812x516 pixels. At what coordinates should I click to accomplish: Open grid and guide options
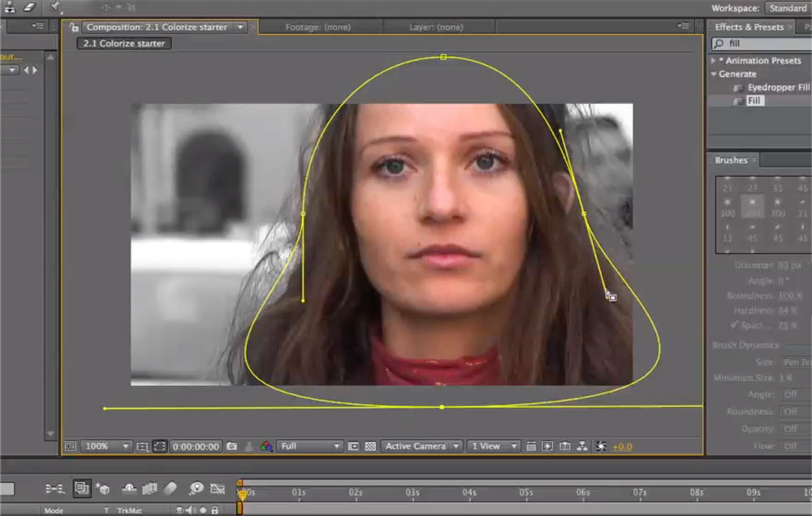[142, 446]
